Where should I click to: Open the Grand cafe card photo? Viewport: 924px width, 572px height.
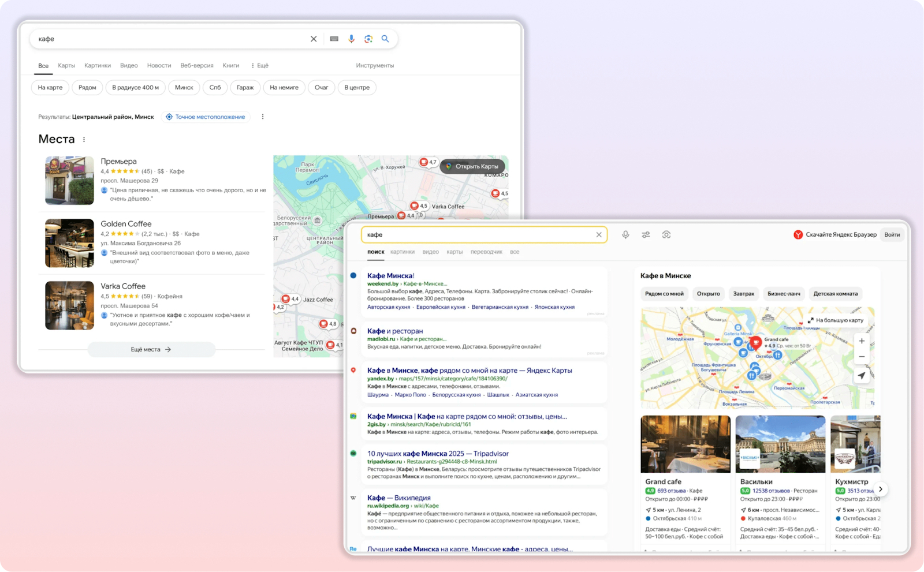coord(685,444)
